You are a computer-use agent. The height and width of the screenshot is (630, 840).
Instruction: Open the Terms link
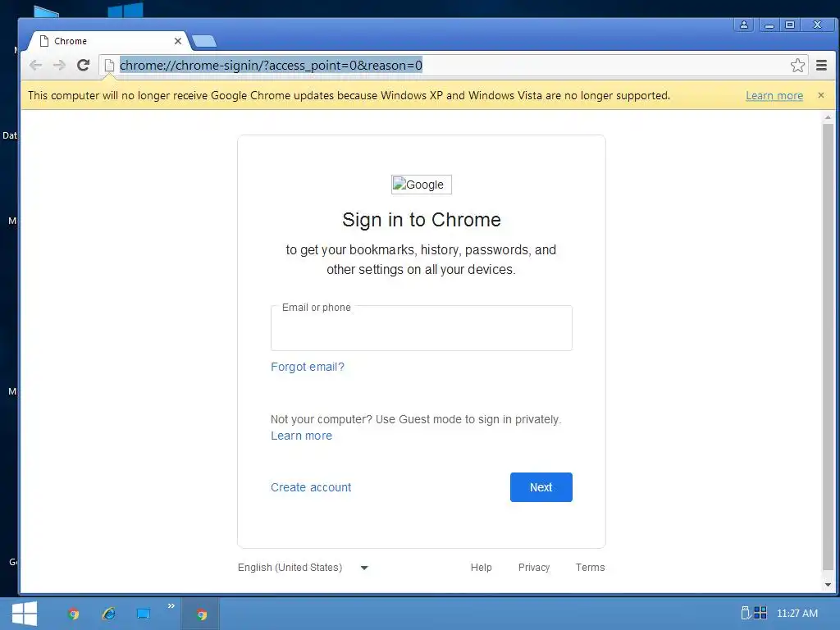point(590,568)
